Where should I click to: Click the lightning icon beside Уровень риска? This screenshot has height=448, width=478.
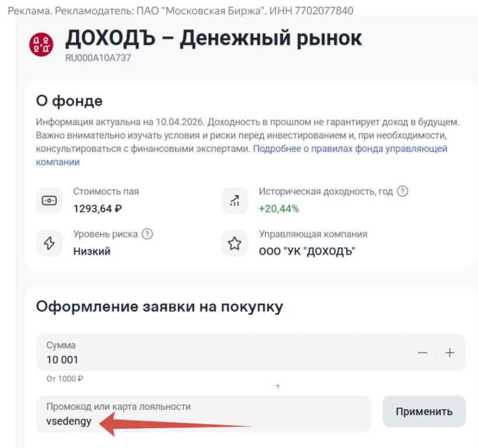pos(50,243)
